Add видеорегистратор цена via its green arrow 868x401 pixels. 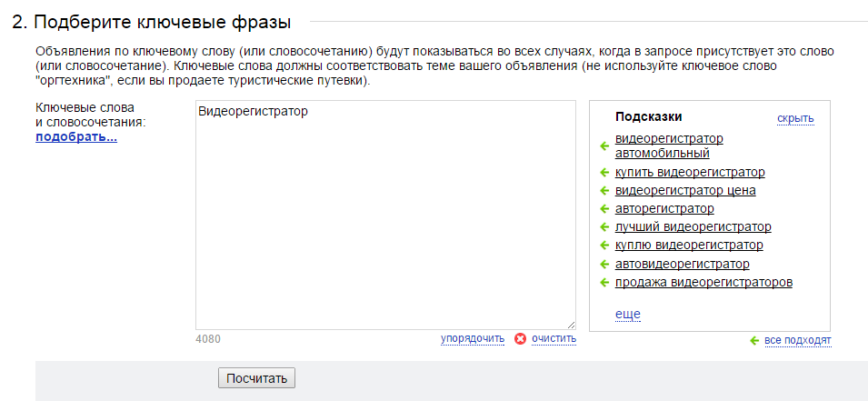coord(604,191)
